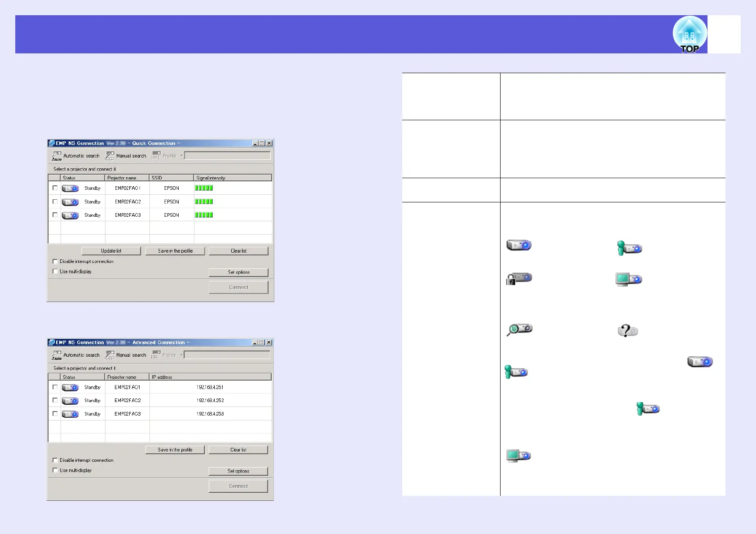Tick the EMP02FAC3 checkbox in Quick Connection
756x534 pixels.
[55, 215]
